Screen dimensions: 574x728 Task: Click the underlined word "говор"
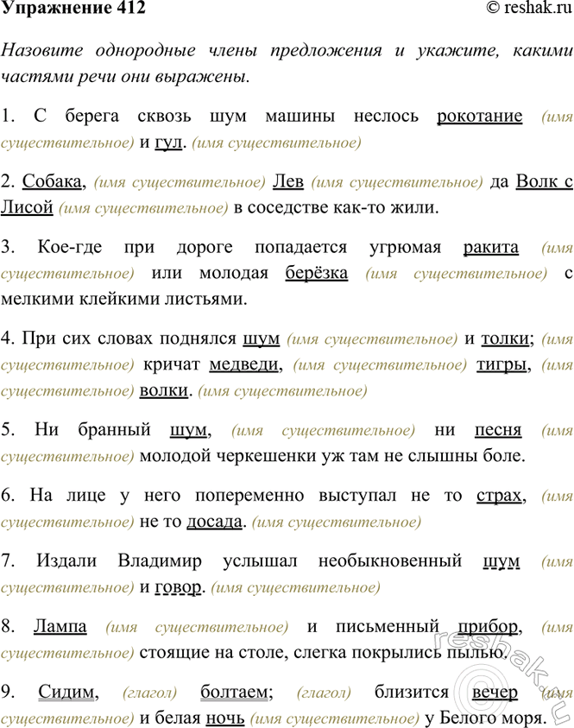(x=178, y=587)
